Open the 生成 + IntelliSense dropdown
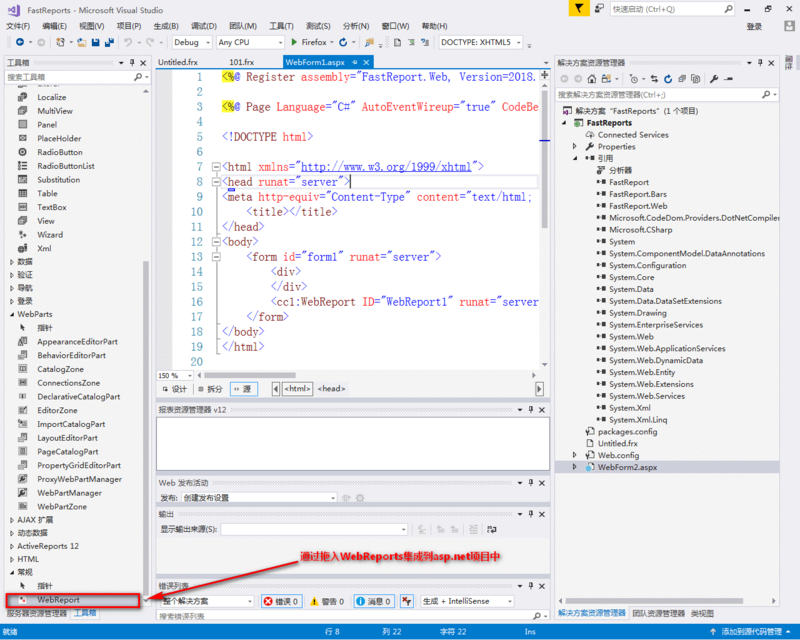Viewport: 800px width, 640px height. 467,601
